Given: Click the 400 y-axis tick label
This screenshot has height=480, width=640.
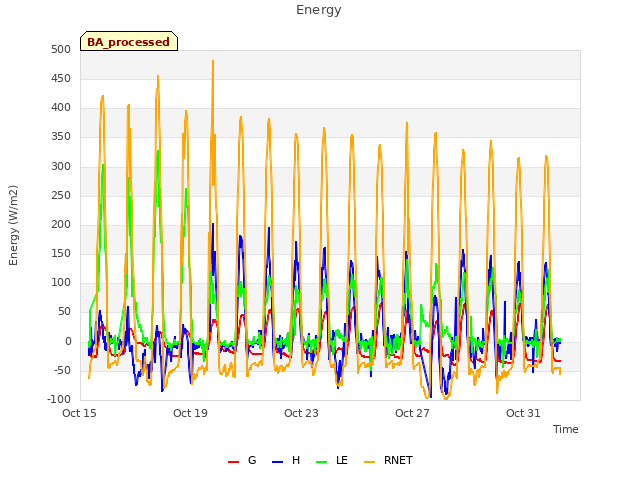Looking at the screenshot, I should point(61,108).
